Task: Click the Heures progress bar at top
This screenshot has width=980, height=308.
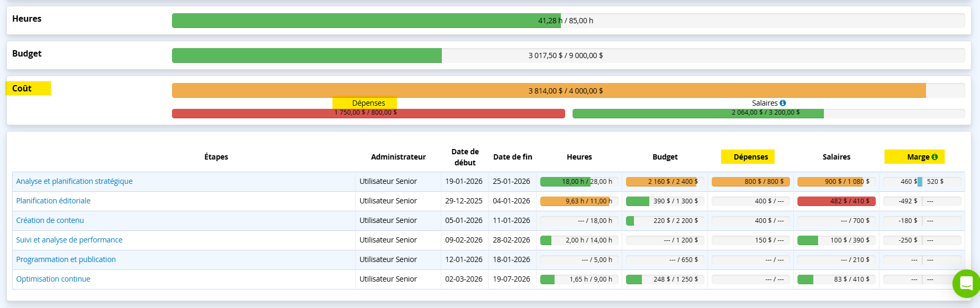Action: coord(568,21)
